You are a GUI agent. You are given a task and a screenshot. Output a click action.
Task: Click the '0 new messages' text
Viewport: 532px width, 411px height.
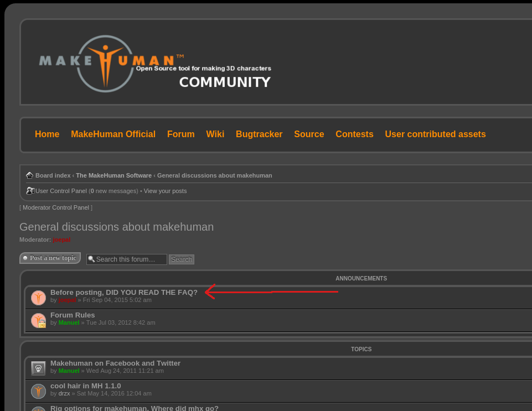click(113, 191)
